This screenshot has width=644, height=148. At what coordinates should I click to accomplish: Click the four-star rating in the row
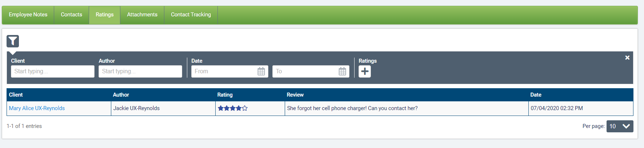tap(233, 108)
